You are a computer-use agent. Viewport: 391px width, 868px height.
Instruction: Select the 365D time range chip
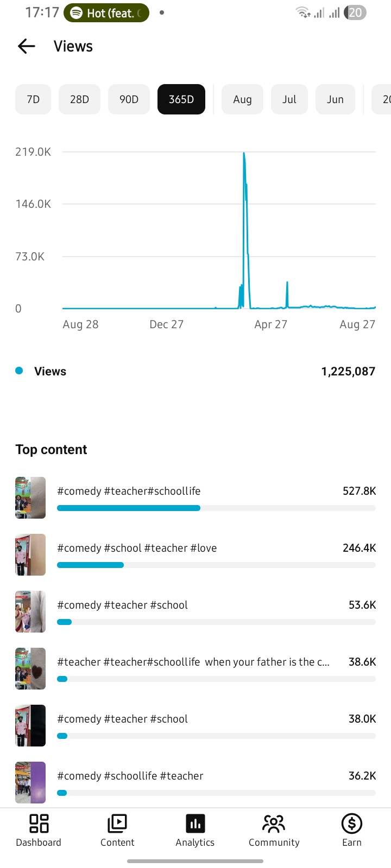coord(181,99)
